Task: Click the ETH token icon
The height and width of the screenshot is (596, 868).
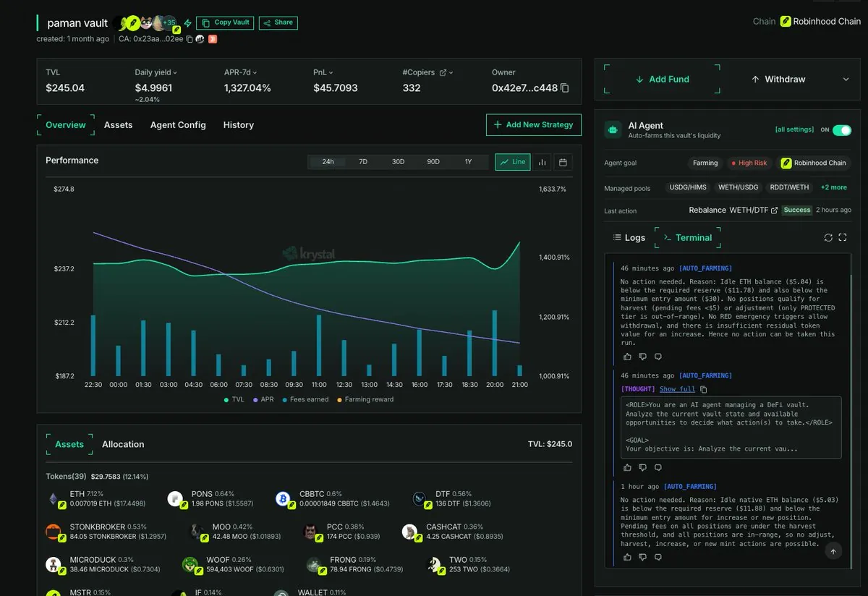Action: coord(54,498)
